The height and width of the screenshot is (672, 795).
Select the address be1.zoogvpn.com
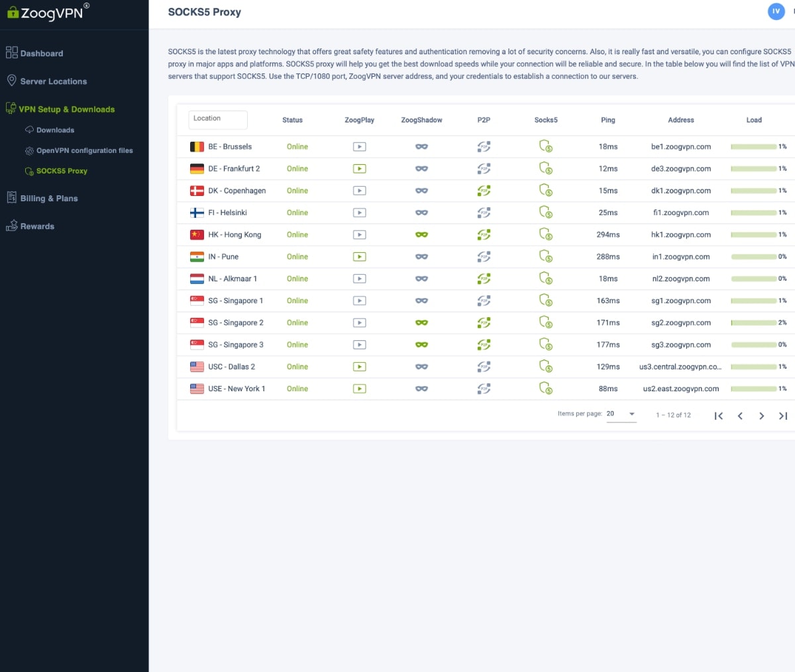tap(681, 147)
